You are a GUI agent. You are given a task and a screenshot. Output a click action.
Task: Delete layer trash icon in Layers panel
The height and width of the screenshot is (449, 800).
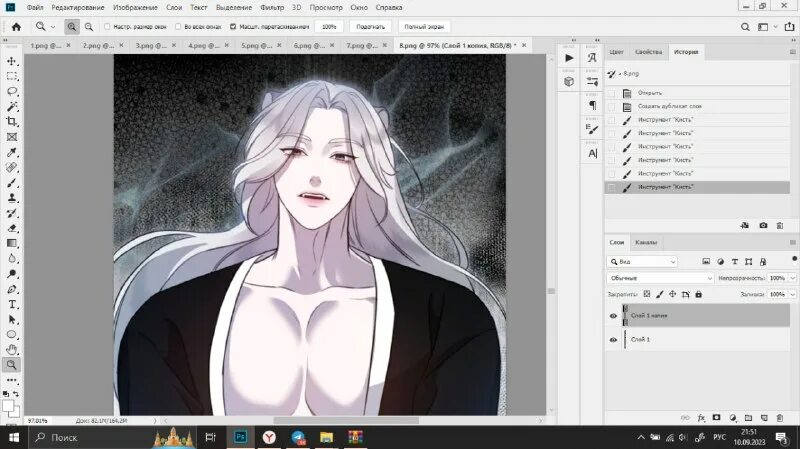[x=780, y=418]
